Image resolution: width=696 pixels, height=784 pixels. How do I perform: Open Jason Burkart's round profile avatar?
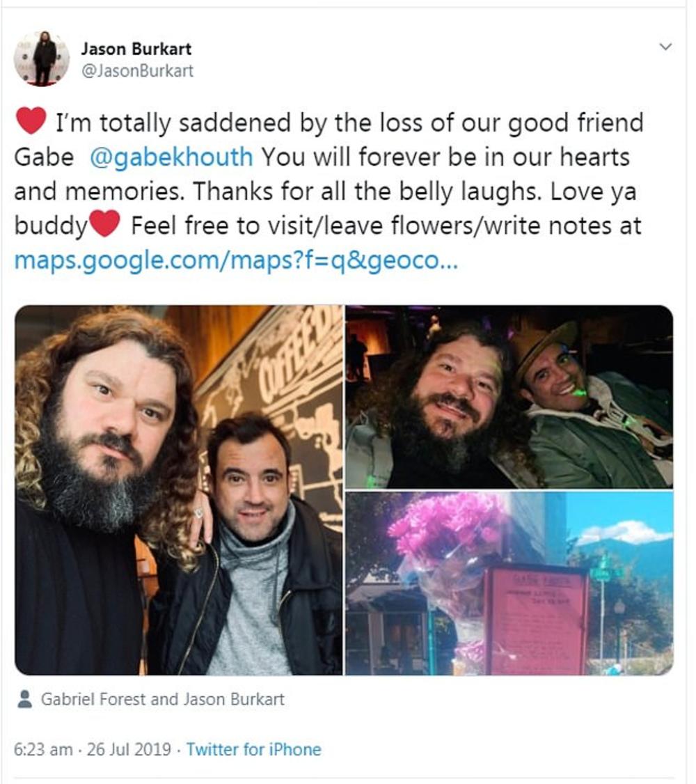[x=42, y=58]
